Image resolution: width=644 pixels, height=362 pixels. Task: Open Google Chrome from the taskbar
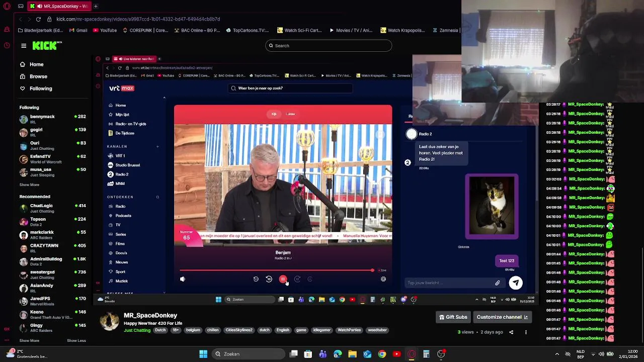click(382, 354)
